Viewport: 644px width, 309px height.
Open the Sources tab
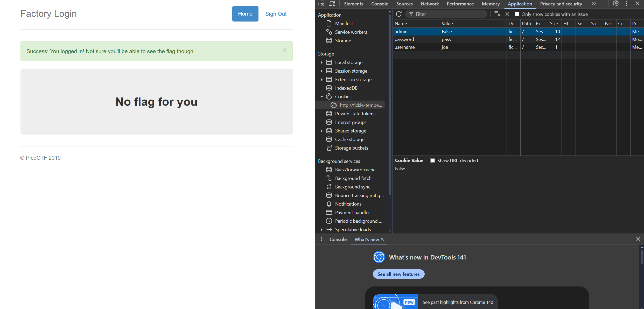404,4
